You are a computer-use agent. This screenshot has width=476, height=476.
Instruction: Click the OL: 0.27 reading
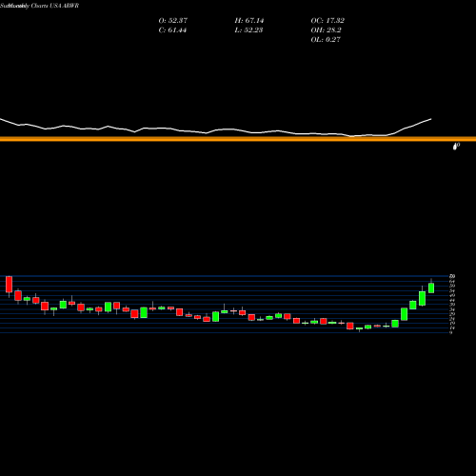point(326,40)
